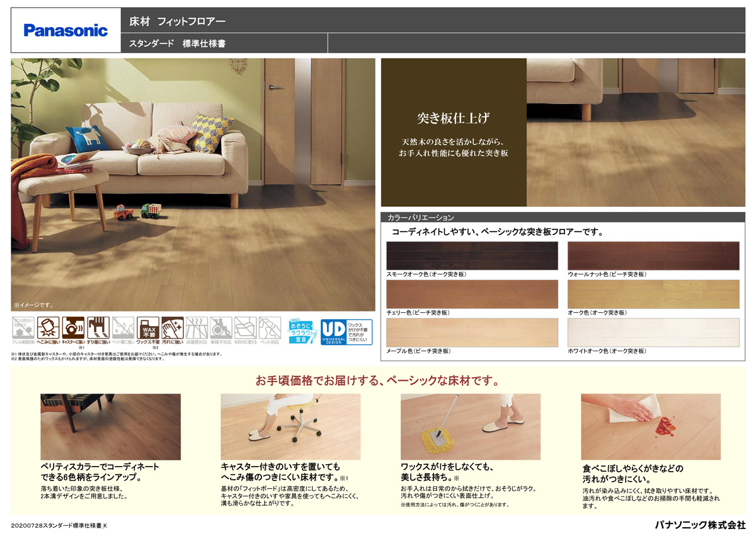Click the caster chair photo thumbnail
The height and width of the screenshot is (536, 756).
pyautogui.click(x=290, y=417)
